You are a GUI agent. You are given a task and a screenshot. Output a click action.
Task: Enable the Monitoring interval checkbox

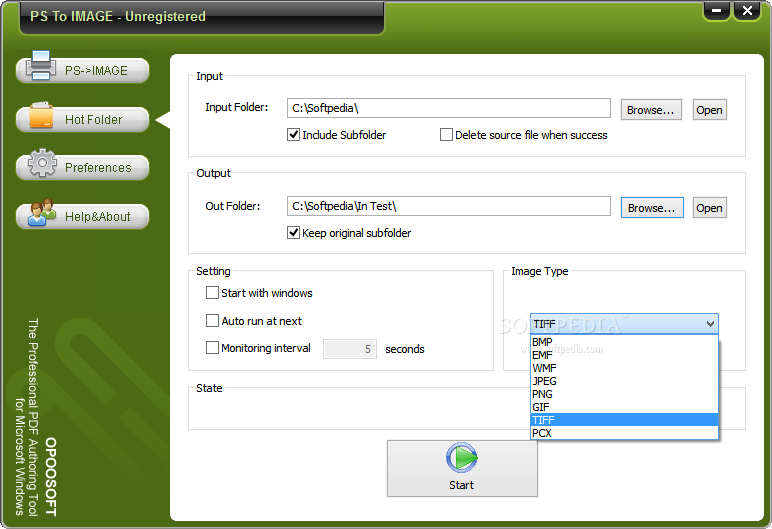(212, 348)
